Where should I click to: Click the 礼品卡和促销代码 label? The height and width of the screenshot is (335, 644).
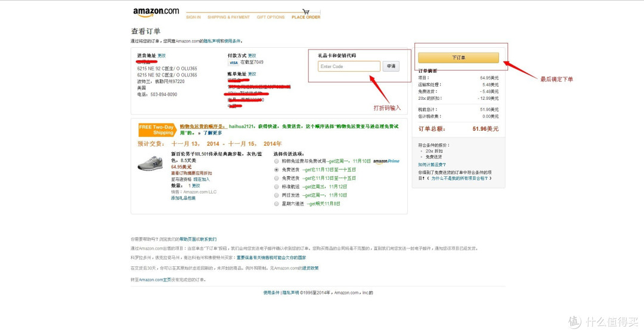click(337, 56)
